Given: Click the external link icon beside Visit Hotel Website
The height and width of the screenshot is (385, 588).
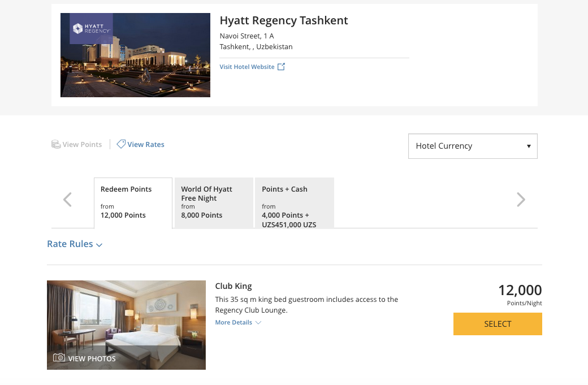Looking at the screenshot, I should 281,67.
